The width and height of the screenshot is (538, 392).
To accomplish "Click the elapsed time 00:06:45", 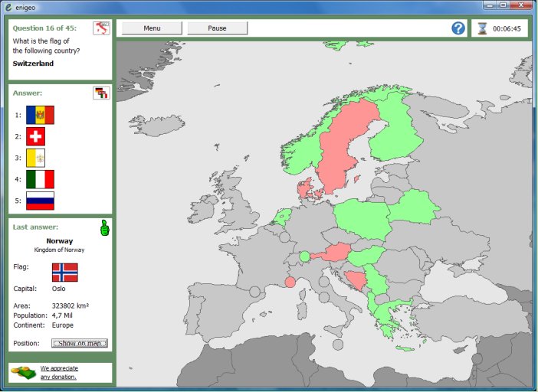I will [x=507, y=29].
